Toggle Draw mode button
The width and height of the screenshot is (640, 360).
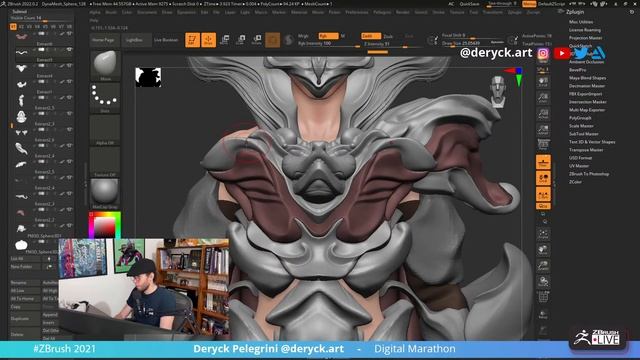(x=209, y=40)
